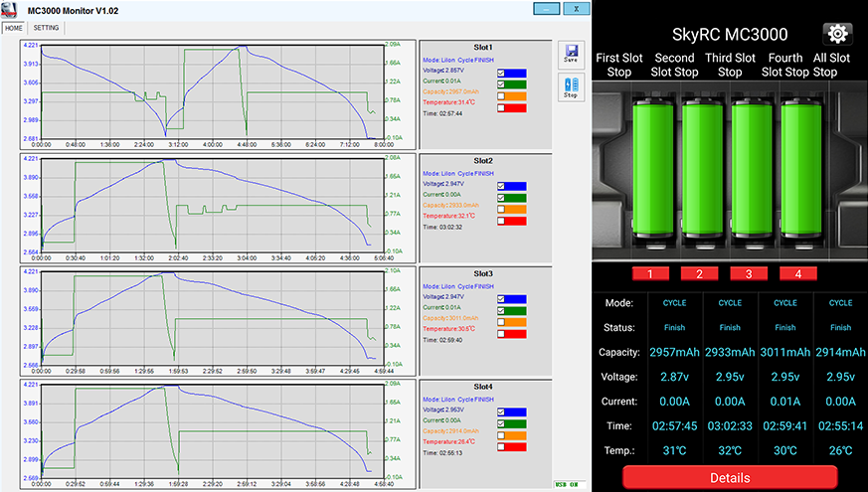Select the first green battery in the charger

coord(652,169)
